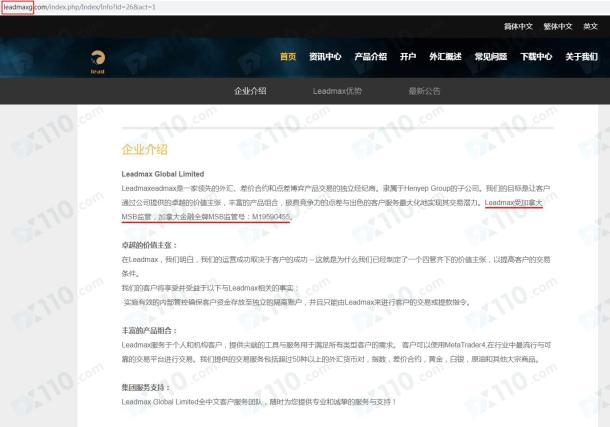This screenshot has height=427, width=610.
Task: Switch language to 简体中文
Action: [518, 26]
